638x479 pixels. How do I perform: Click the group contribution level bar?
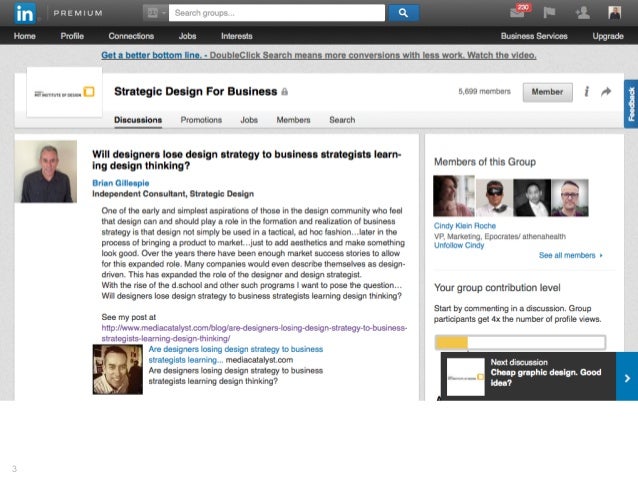tap(520, 342)
